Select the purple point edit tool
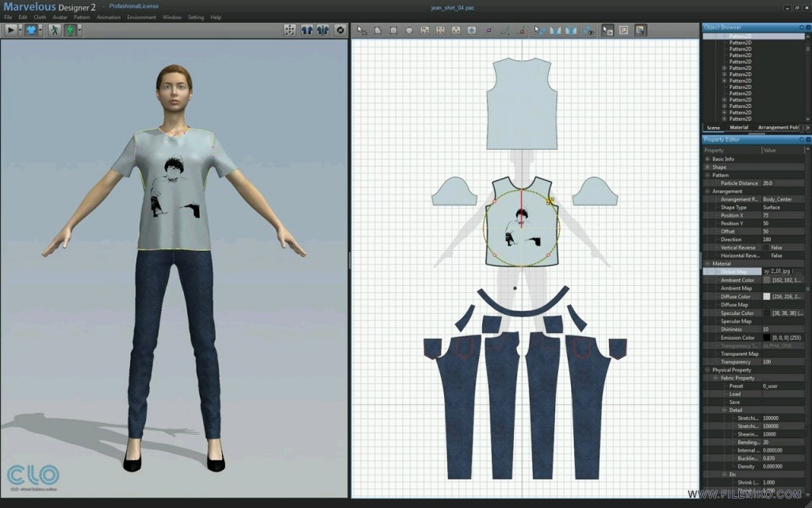 click(488, 31)
